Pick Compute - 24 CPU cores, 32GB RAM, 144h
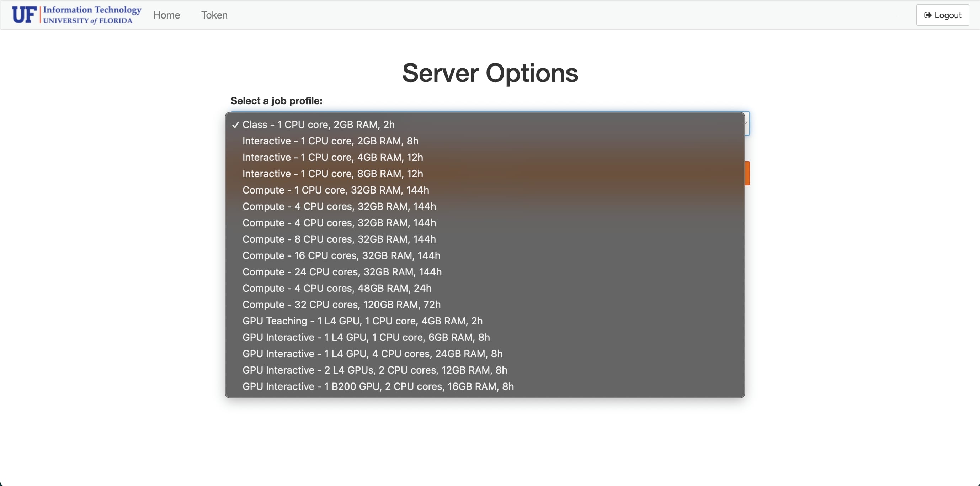Screen dimensions: 980x486 [x=485, y=272]
